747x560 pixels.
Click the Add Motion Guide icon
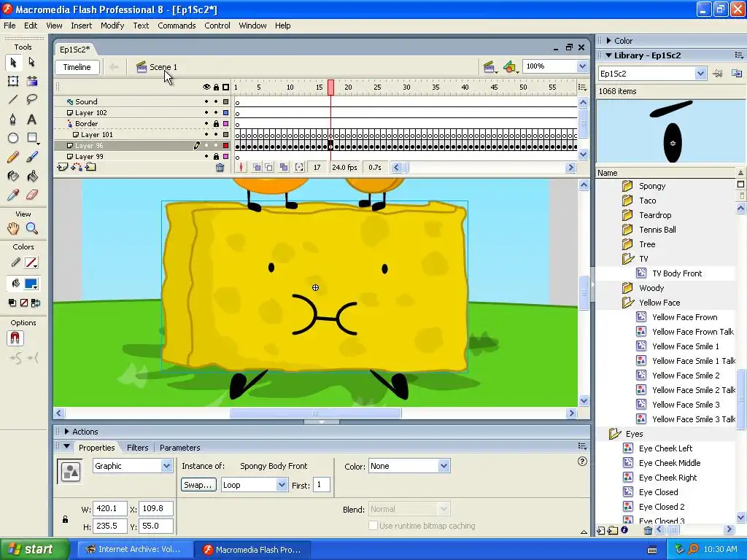pos(76,167)
